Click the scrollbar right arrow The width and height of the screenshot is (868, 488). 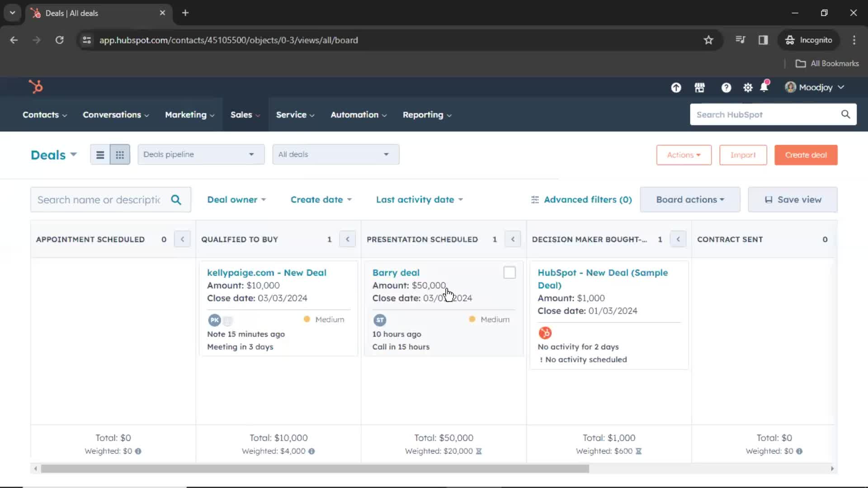click(832, 469)
